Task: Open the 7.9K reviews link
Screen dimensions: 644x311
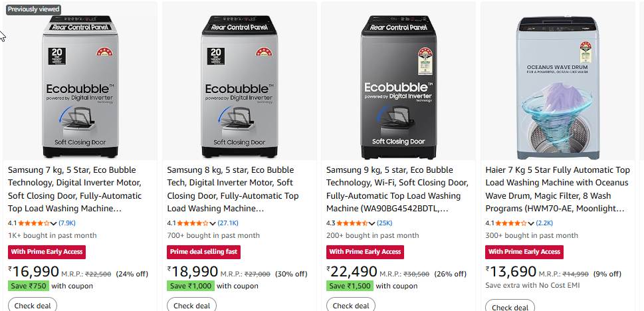Action: 67,223
